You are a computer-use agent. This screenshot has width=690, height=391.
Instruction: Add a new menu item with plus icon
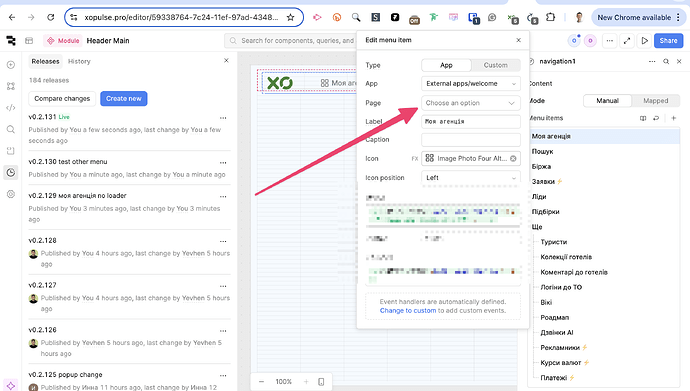pyautogui.click(x=673, y=118)
